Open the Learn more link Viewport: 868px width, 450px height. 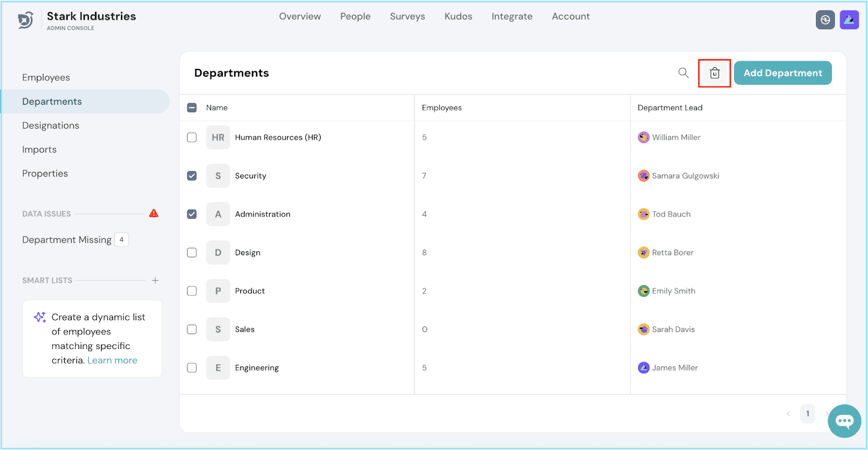(x=112, y=360)
